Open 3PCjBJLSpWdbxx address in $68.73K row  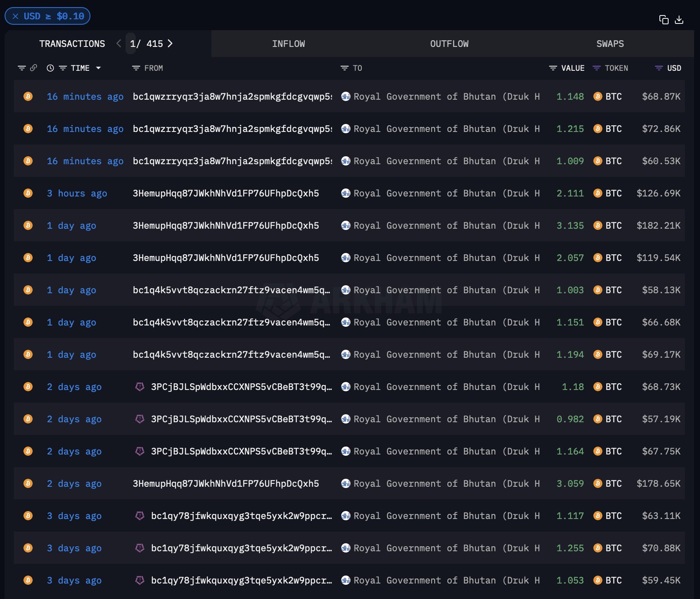242,387
